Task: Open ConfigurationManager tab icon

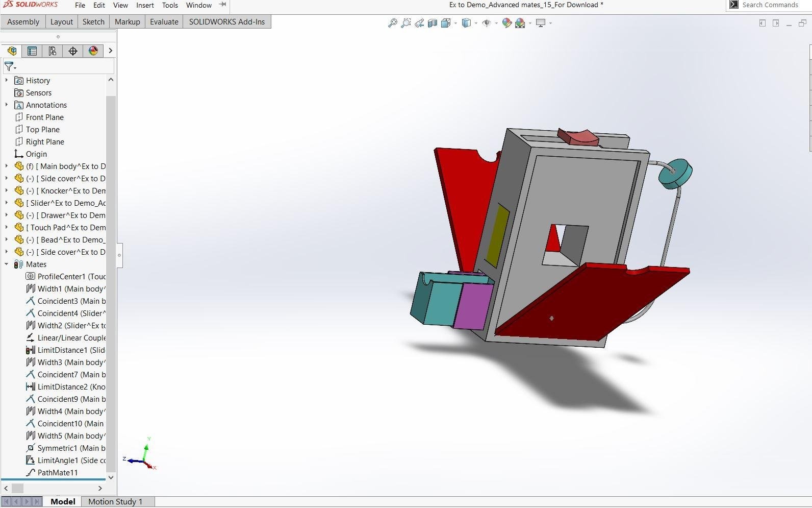Action: [x=53, y=51]
